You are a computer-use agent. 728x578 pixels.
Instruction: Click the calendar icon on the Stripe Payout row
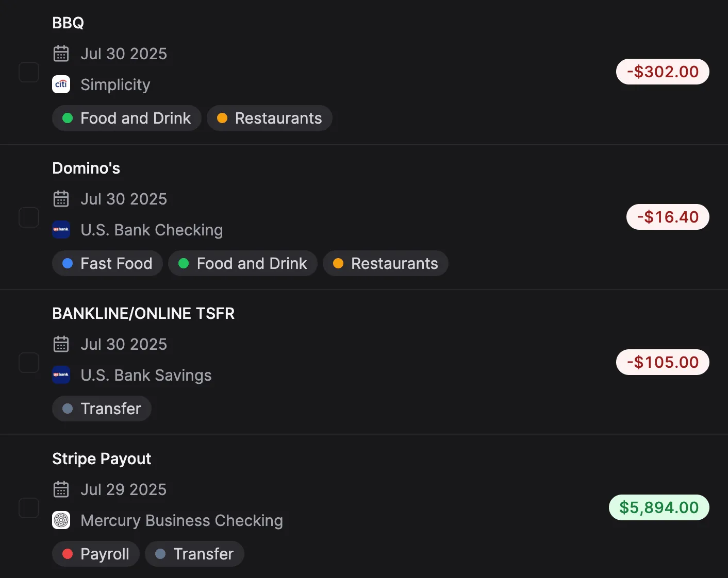pos(61,489)
